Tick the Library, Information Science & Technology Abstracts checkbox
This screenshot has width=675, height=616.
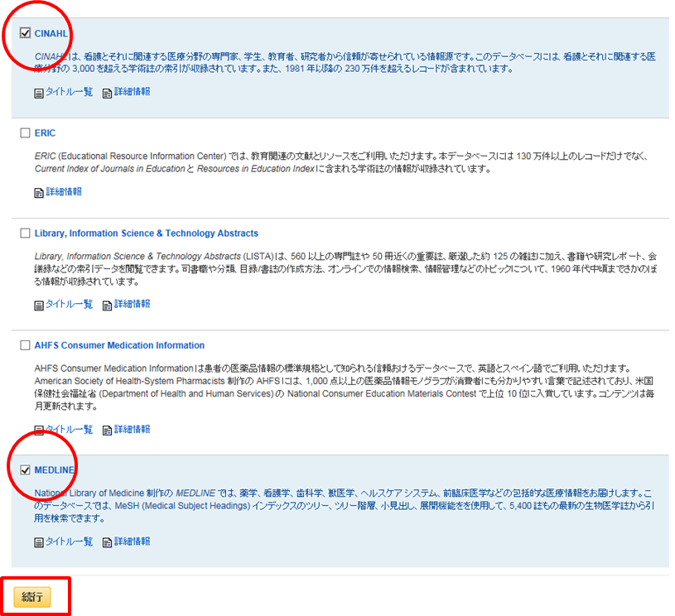tap(25, 233)
